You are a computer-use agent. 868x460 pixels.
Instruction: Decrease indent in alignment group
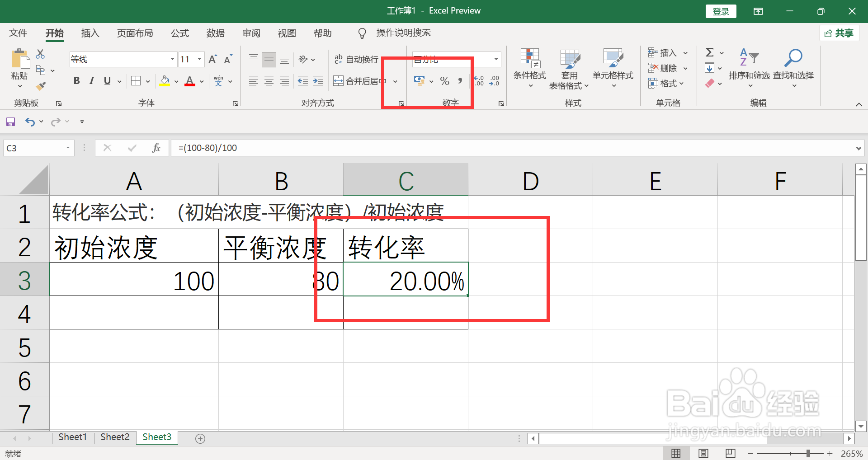[303, 81]
